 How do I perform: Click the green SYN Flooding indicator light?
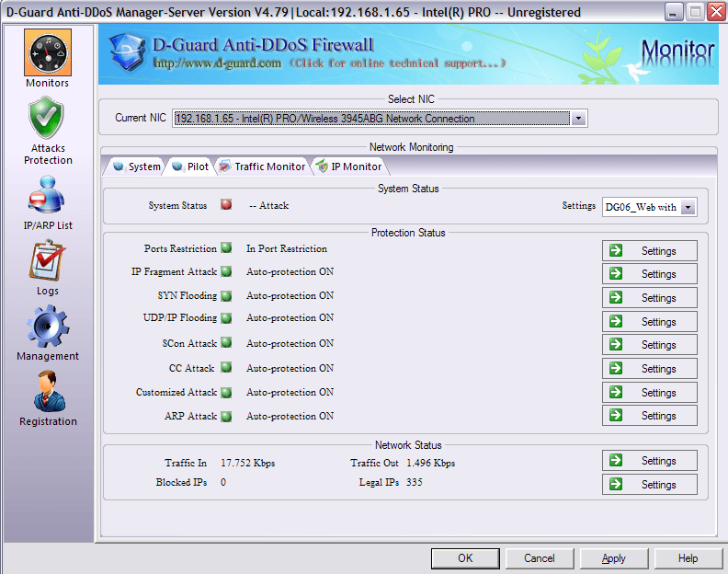click(x=226, y=295)
